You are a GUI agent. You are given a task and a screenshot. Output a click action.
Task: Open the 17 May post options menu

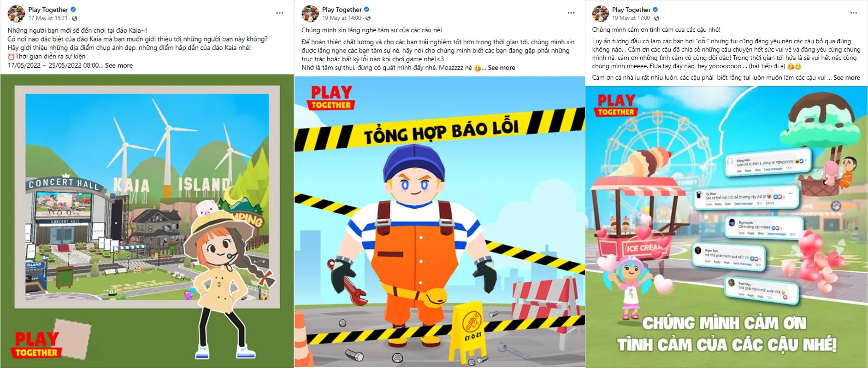click(279, 13)
